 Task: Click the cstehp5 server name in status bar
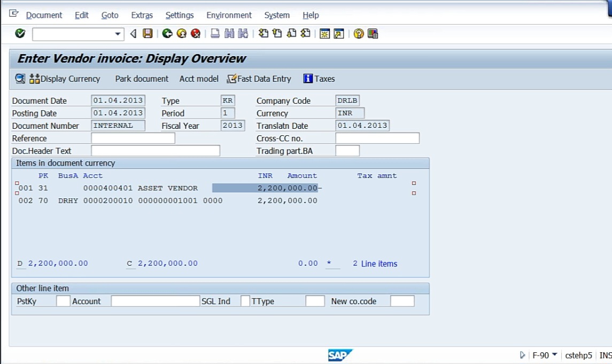click(x=578, y=355)
